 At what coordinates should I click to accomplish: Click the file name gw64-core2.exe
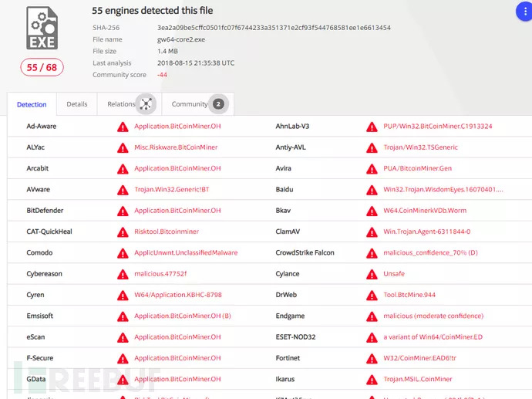(x=181, y=39)
